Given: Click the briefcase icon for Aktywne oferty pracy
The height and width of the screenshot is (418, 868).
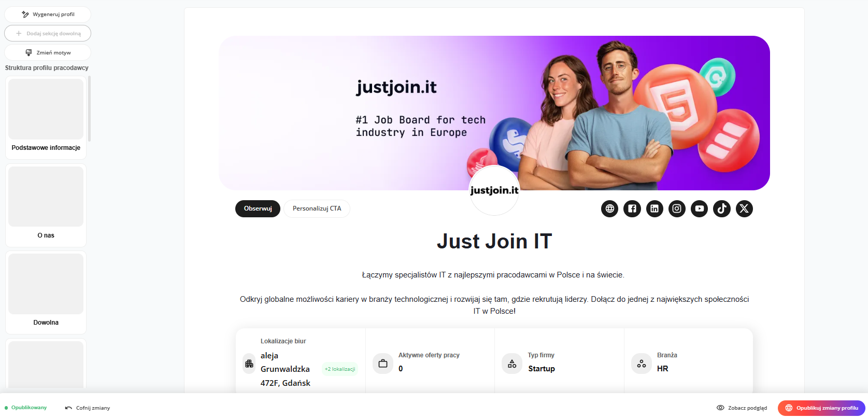Looking at the screenshot, I should click(x=383, y=364).
